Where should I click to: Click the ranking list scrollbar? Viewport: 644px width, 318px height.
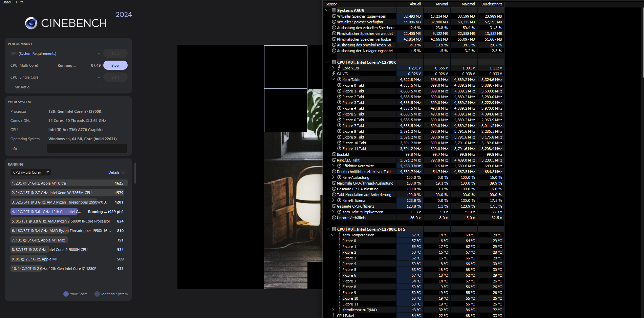click(135, 173)
